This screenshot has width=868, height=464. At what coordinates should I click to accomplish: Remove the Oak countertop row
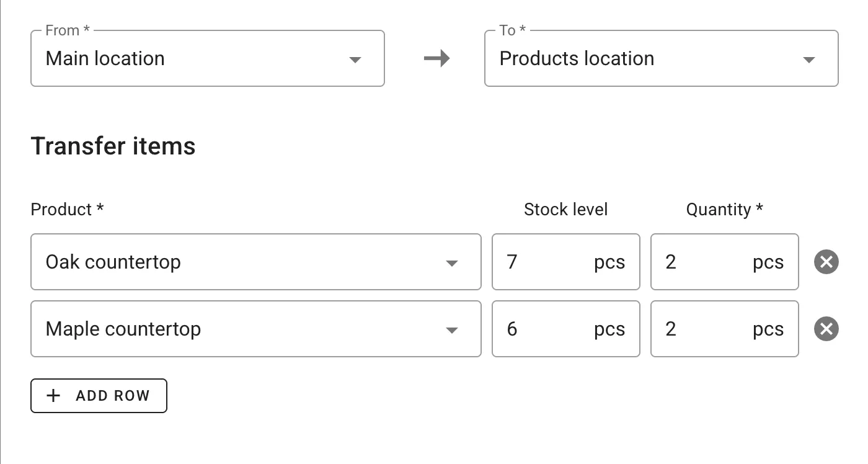point(826,262)
